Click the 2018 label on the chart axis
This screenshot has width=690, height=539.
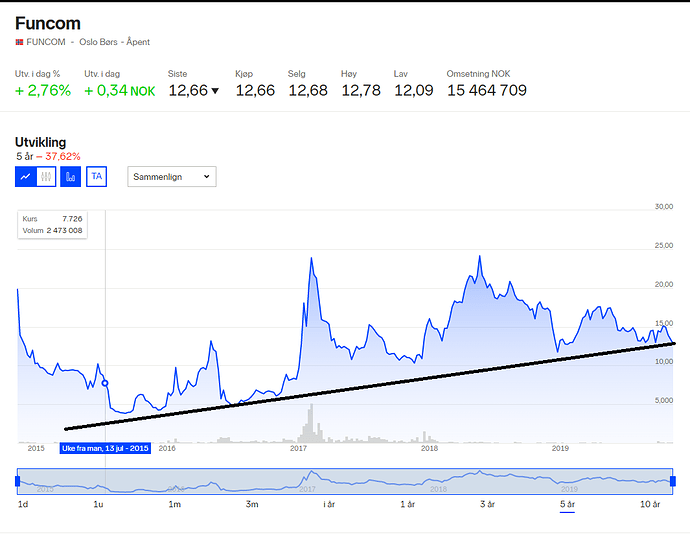[x=429, y=448]
